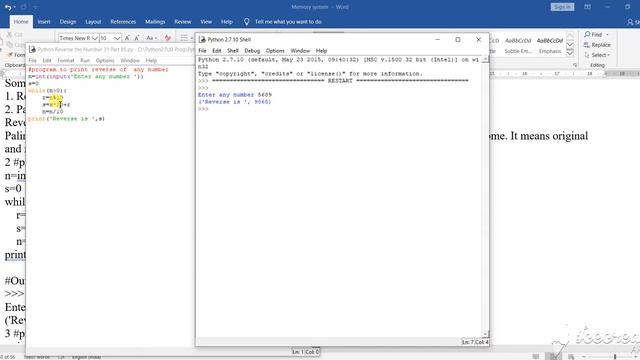This screenshot has width=640, height=360.
Task: Click the Share person icon
Action: tap(630, 22)
